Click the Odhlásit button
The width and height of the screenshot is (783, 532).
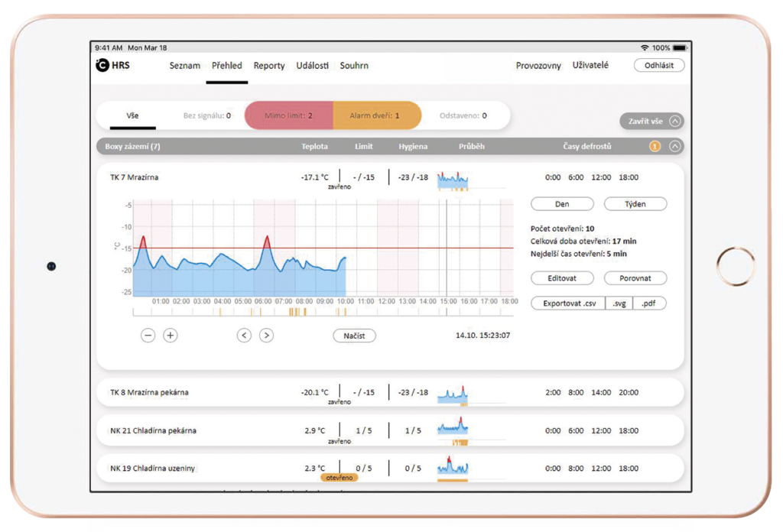click(x=658, y=66)
